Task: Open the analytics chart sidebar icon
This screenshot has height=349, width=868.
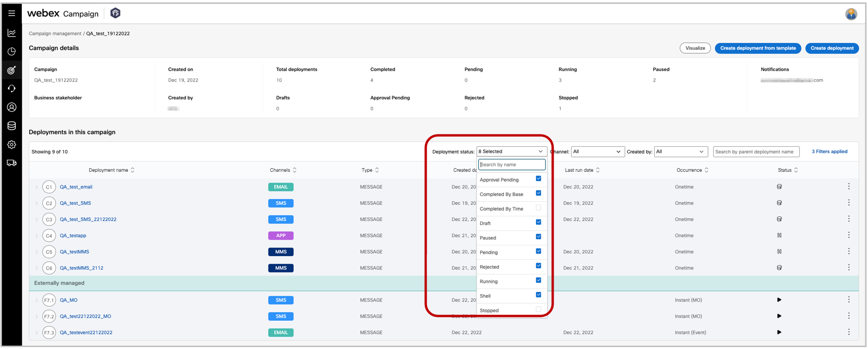Action: click(x=12, y=33)
